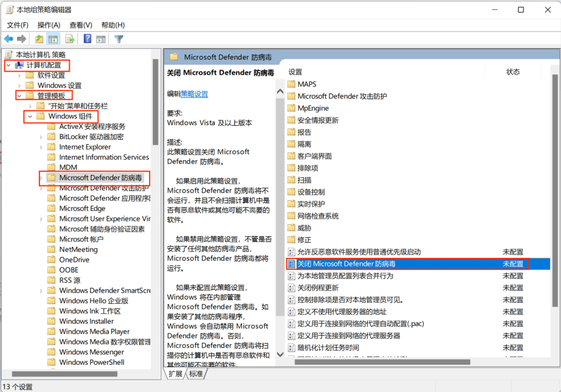Click the settings list horizontal scrollbar
Screen dimensions: 561x392
(382, 362)
